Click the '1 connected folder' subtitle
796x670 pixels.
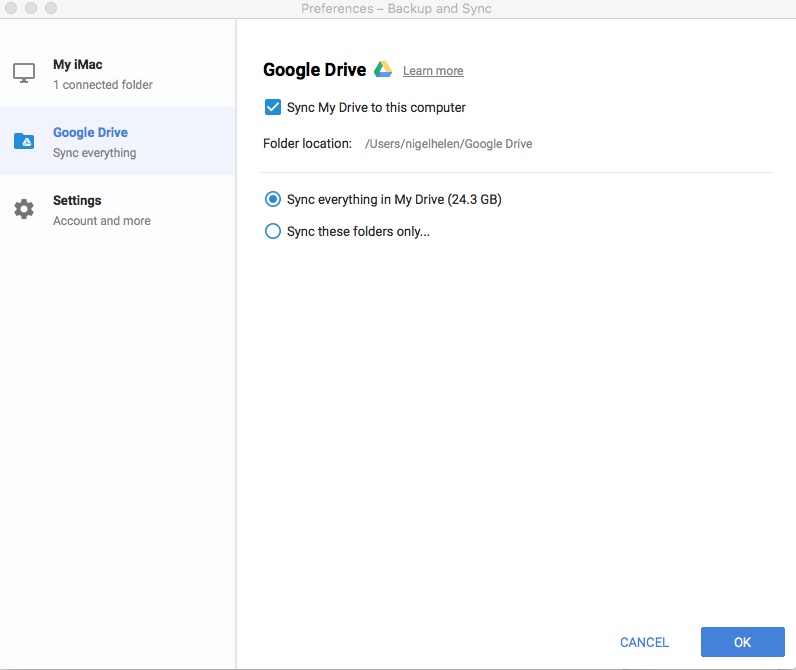coord(103,85)
